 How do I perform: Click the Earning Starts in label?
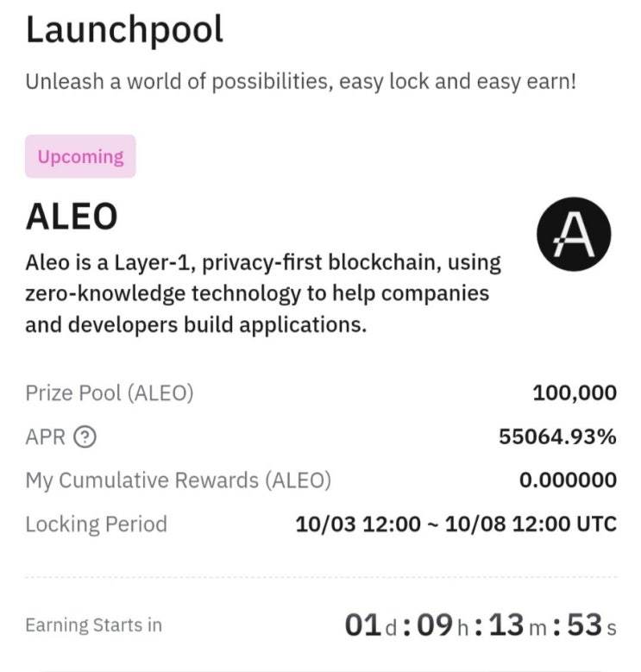tap(93, 625)
